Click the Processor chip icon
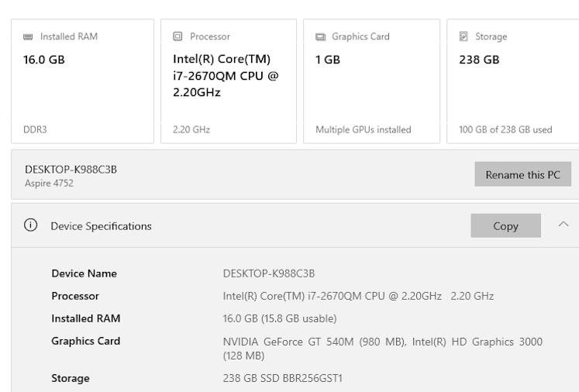Screen dimensions: 579x392 click(x=177, y=36)
